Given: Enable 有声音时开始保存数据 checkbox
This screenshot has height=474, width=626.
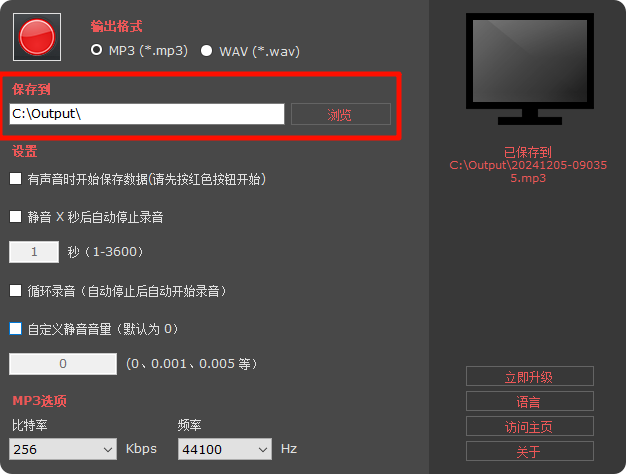Looking at the screenshot, I should 16,178.
